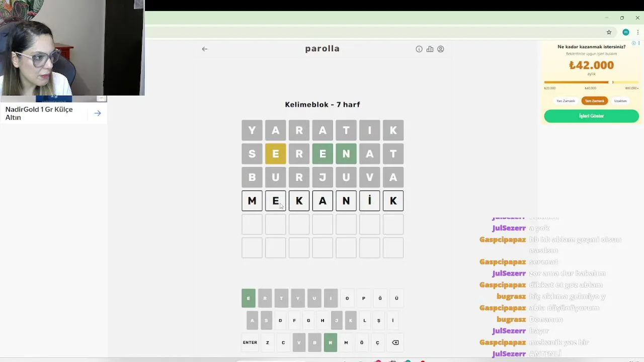Tap the G key on keyboard
This screenshot has height=362, width=644.
[308, 320]
